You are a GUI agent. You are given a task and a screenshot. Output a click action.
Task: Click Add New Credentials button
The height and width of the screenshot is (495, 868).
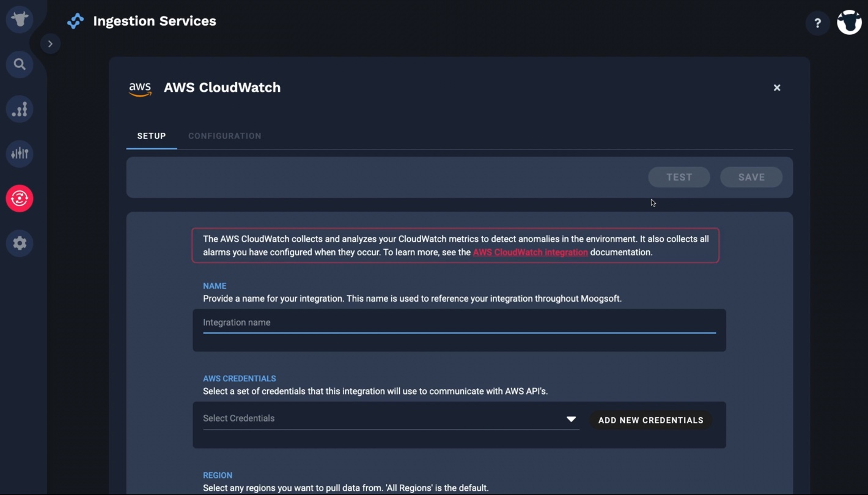(x=651, y=420)
